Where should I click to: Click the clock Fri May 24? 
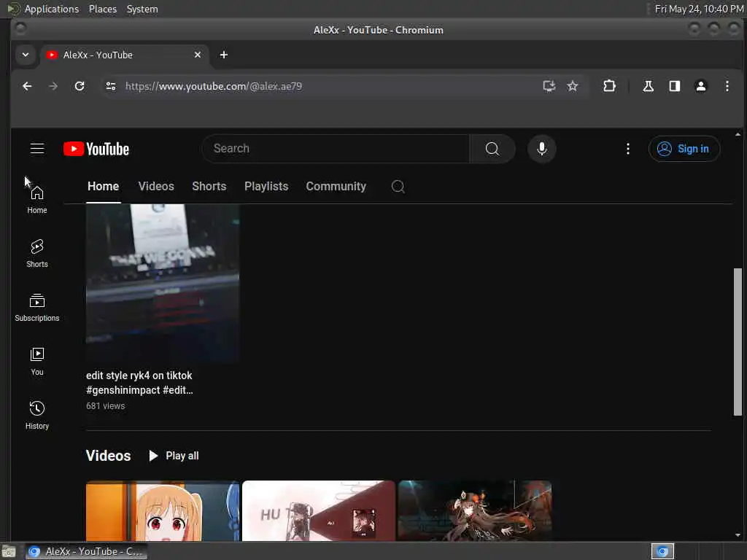(x=699, y=9)
